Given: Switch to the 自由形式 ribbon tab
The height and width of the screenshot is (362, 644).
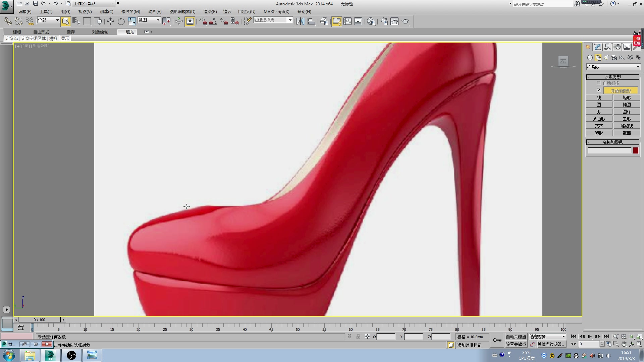Looking at the screenshot, I should tap(41, 32).
